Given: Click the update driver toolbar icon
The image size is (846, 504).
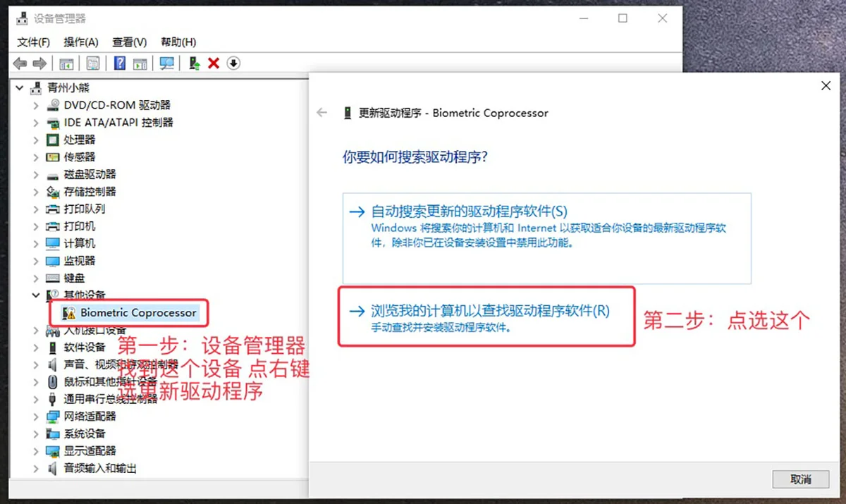Looking at the screenshot, I should pos(195,63).
